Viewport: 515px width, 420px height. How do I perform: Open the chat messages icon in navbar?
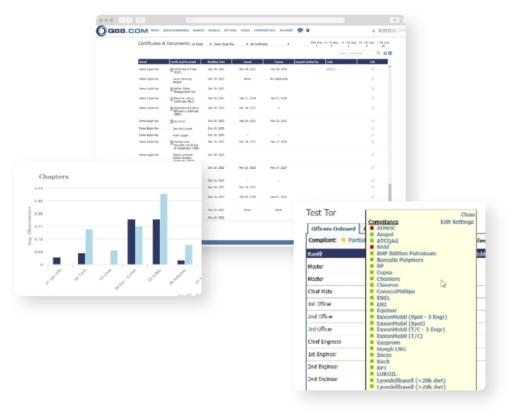pyautogui.click(x=300, y=30)
